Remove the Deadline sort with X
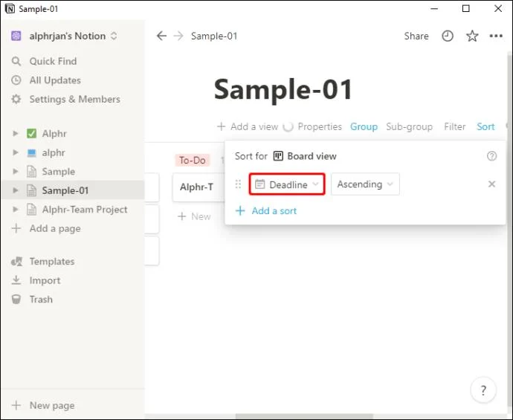This screenshot has height=420, width=513. (x=491, y=184)
